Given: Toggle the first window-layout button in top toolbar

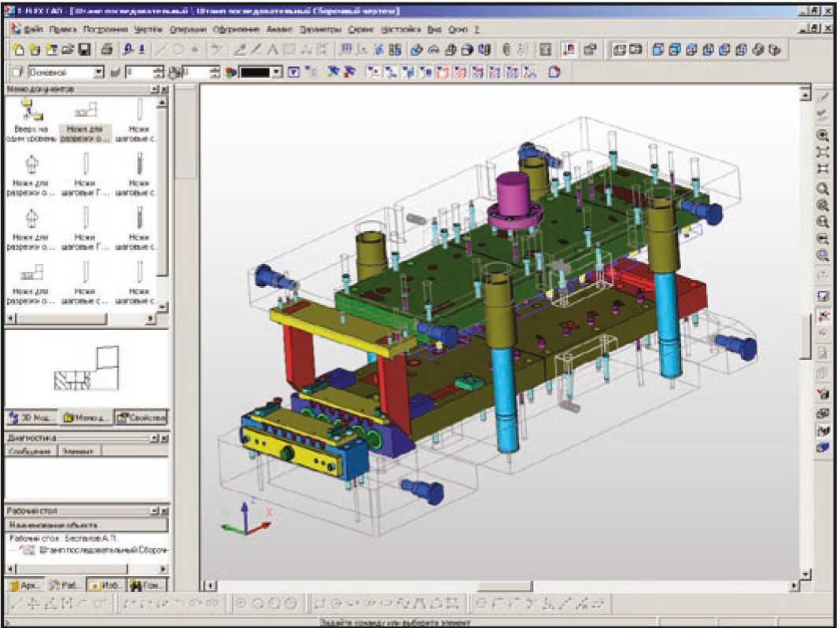Looking at the screenshot, I should tap(619, 50).
